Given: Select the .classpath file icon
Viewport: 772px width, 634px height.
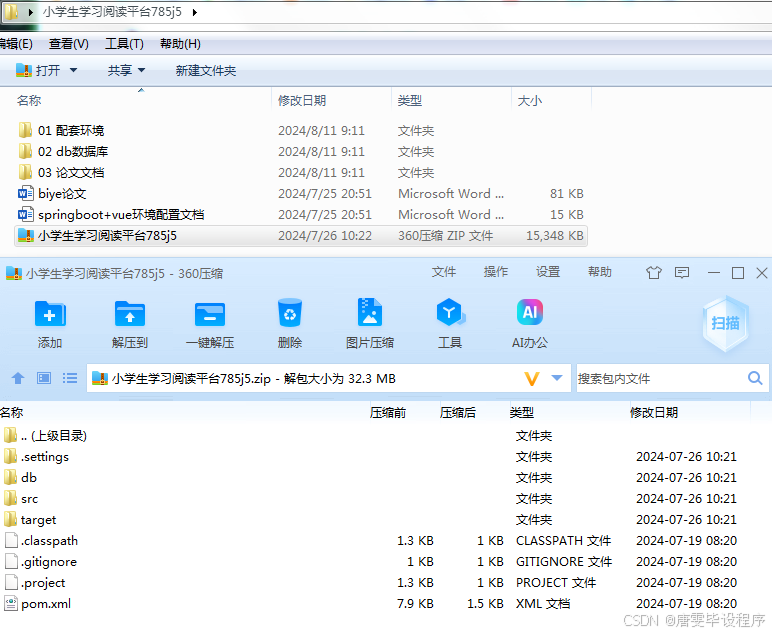Looking at the screenshot, I should [11, 540].
